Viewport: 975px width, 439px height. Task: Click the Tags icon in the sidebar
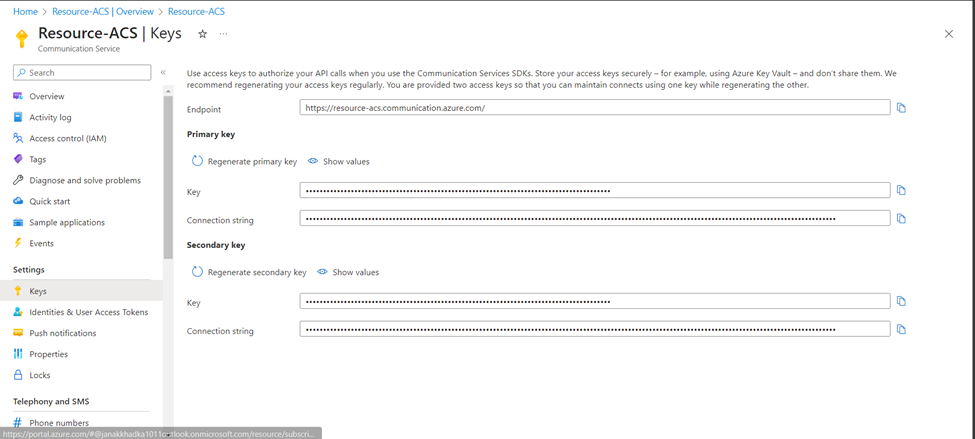coord(18,160)
